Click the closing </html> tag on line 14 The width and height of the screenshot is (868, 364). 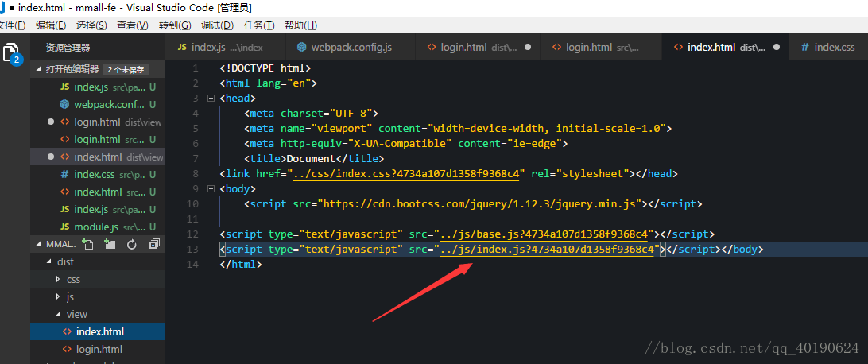click(x=241, y=265)
